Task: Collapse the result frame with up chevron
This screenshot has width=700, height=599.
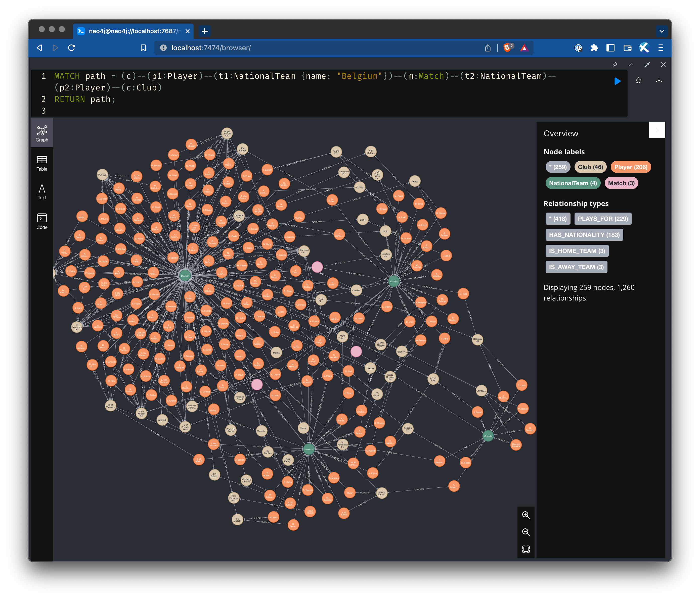Action: coord(631,65)
